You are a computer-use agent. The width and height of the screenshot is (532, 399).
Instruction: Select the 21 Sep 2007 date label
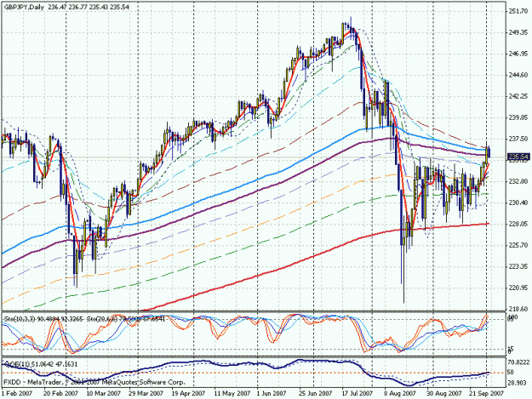click(487, 394)
